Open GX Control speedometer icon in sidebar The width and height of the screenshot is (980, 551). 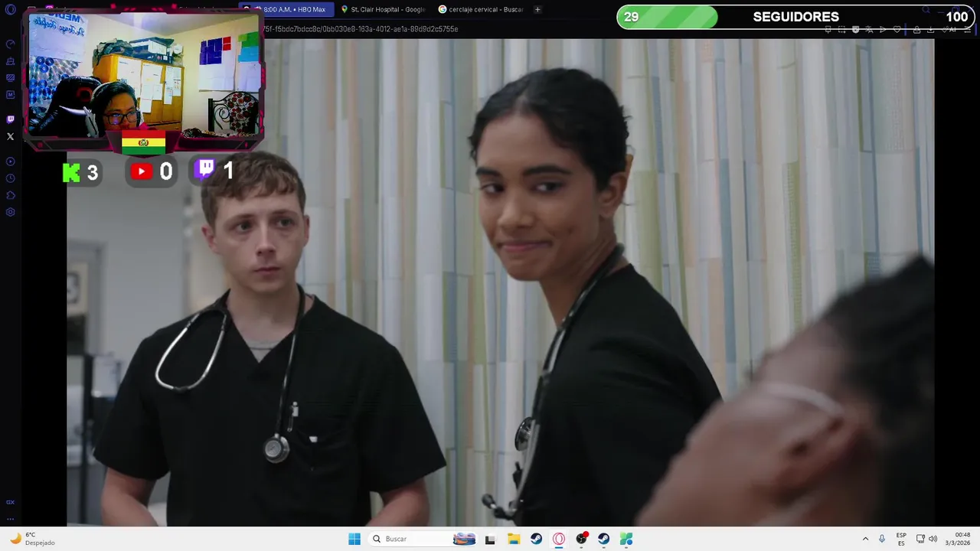(x=10, y=44)
